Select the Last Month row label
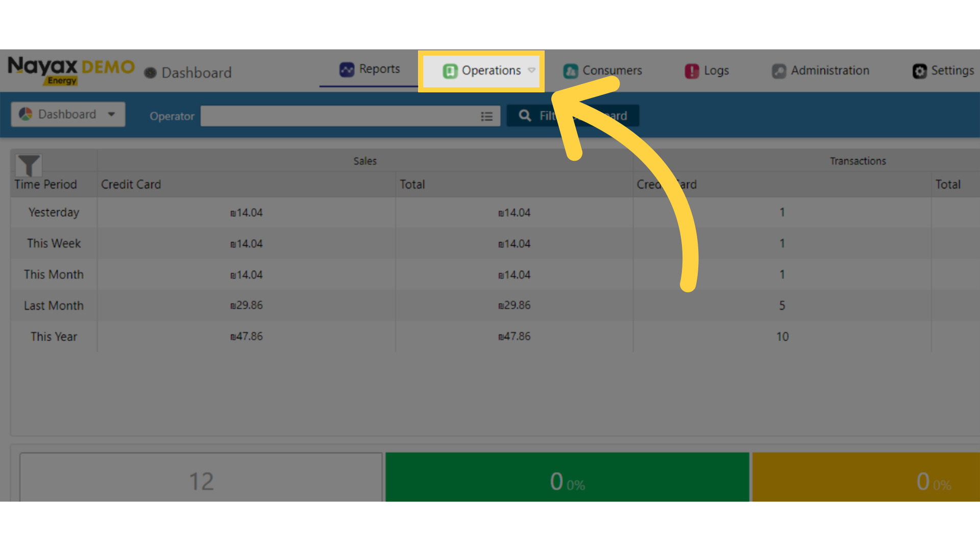The width and height of the screenshot is (980, 551). point(54,306)
